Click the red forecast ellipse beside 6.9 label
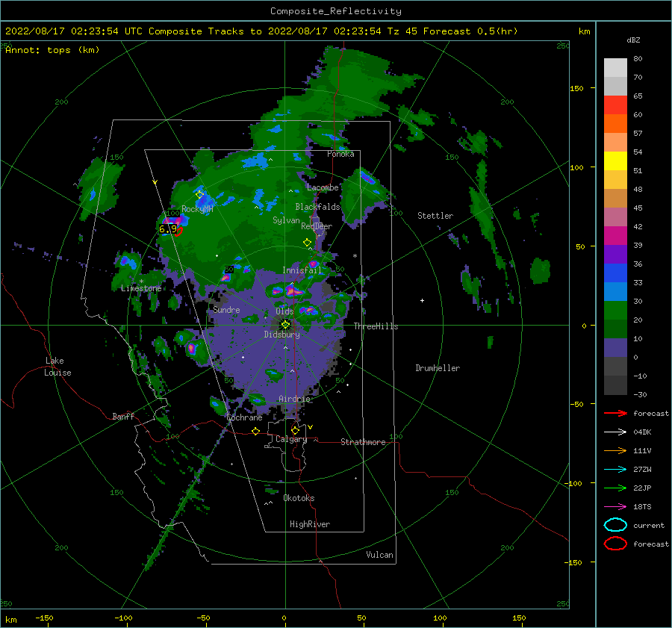 tap(179, 231)
